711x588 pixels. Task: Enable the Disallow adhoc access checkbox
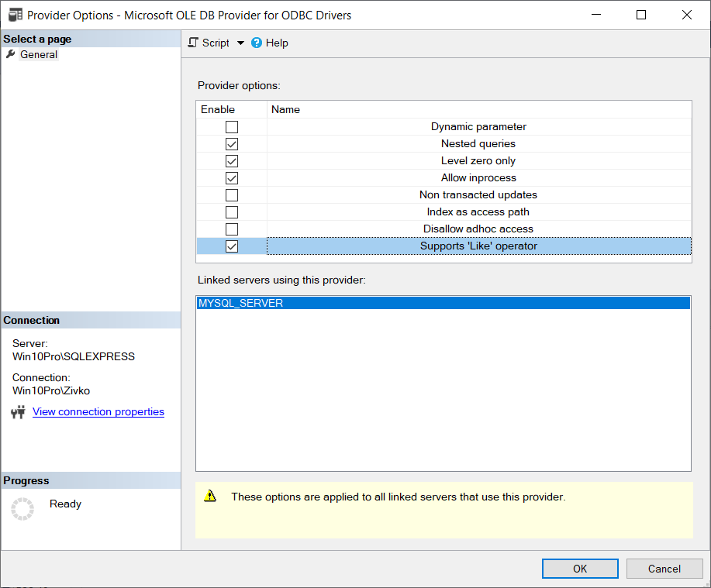coord(232,229)
